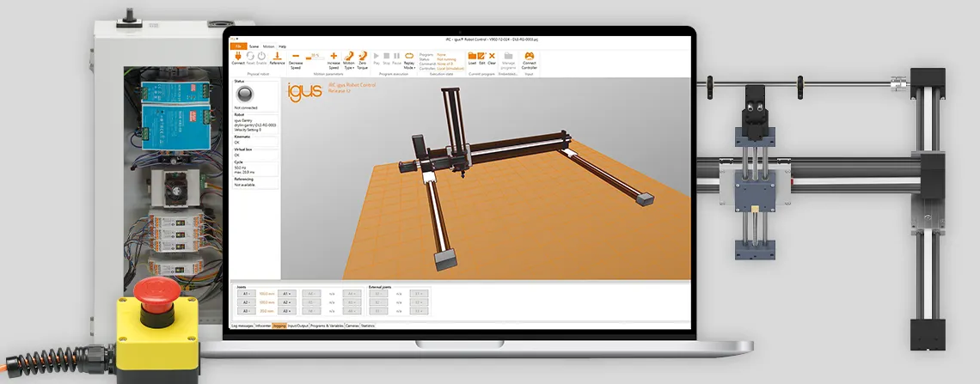The image size is (980, 384).
Task: Click the Connect plug icon
Action: (x=237, y=56)
